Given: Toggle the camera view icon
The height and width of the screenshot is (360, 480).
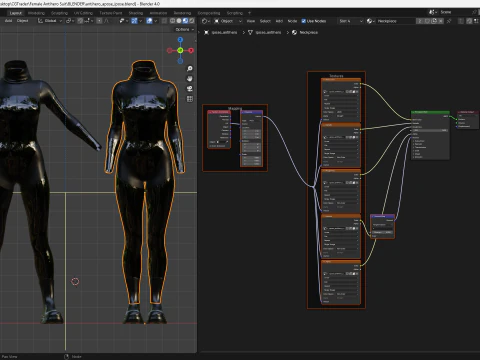Looking at the screenshot, I should (x=190, y=89).
